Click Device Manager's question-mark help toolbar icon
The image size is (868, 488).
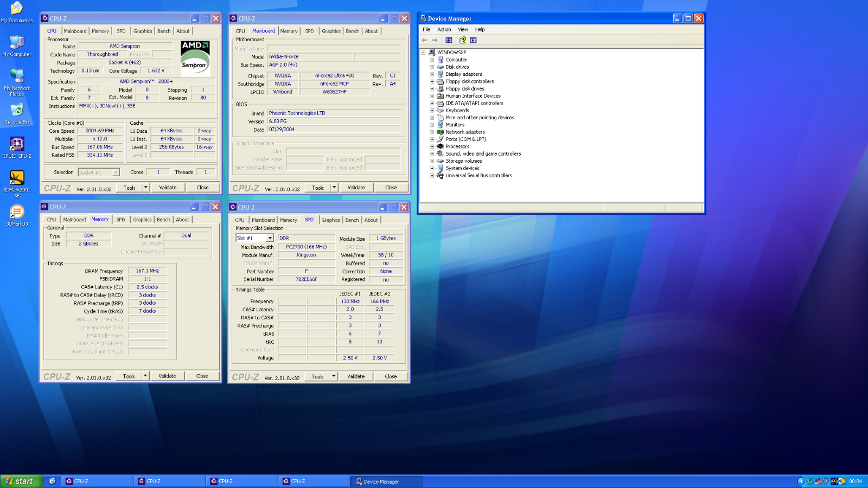[462, 40]
